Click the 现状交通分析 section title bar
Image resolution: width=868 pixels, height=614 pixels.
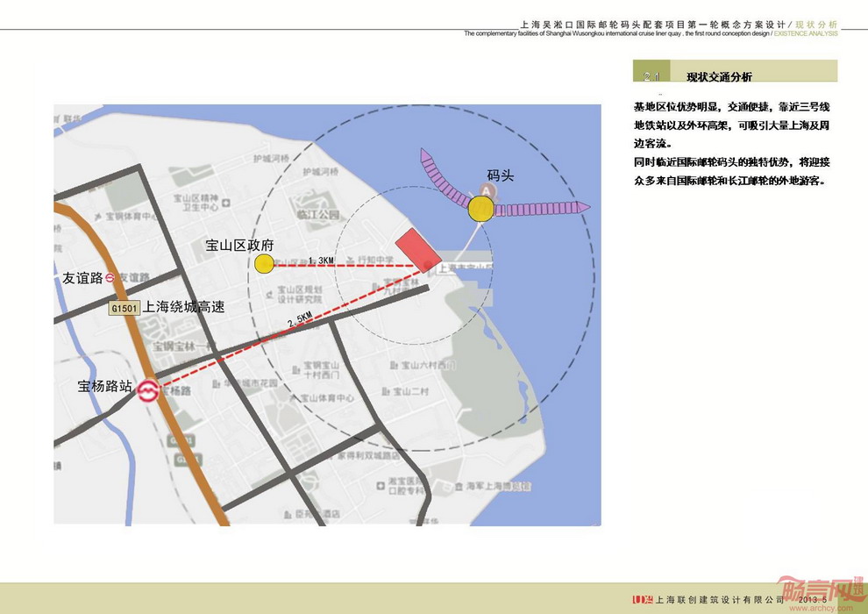click(x=735, y=76)
